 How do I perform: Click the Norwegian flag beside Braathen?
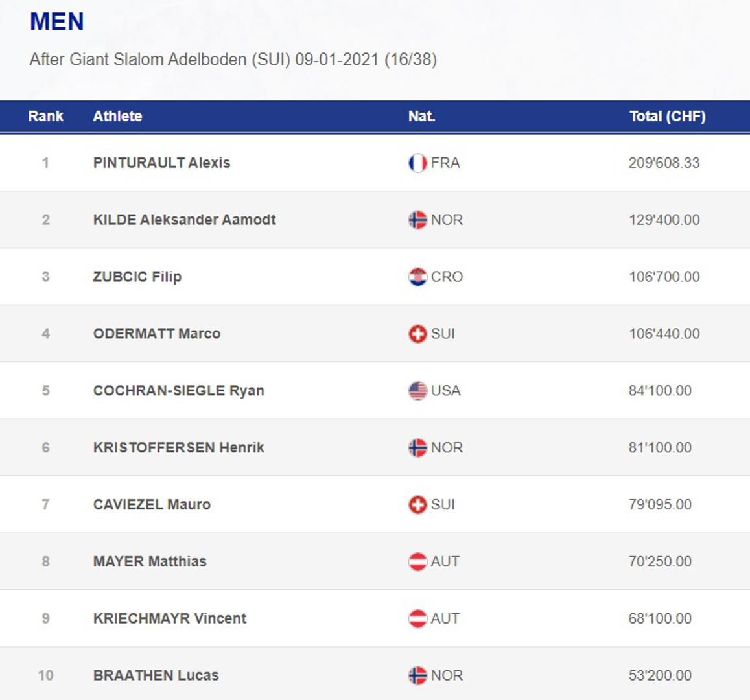tap(417, 675)
